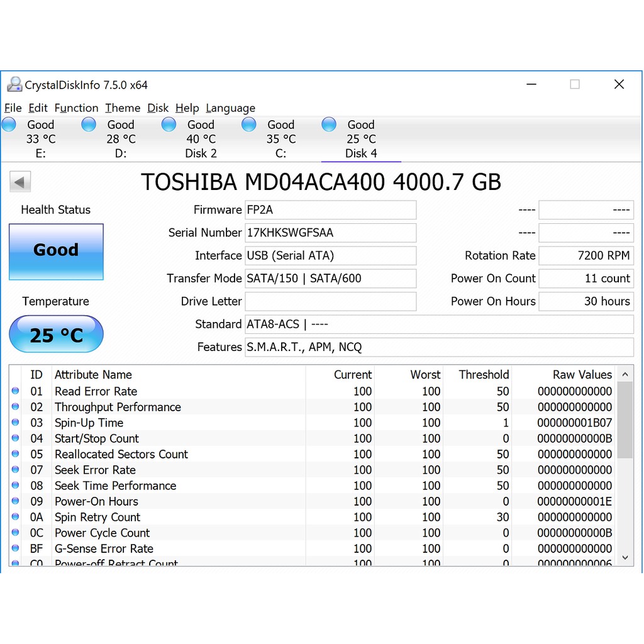Click the Disk 4 status orb
This screenshot has width=644, height=644.
click(x=329, y=125)
